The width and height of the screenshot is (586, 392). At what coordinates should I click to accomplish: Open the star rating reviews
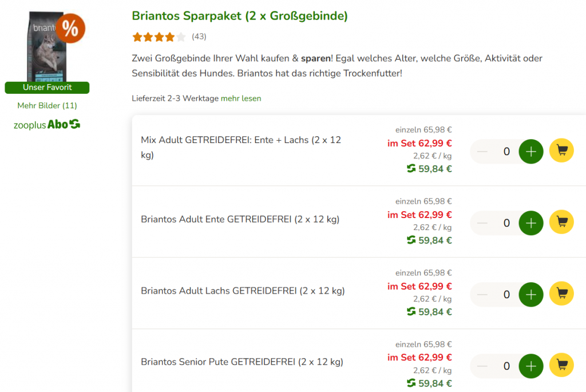159,37
